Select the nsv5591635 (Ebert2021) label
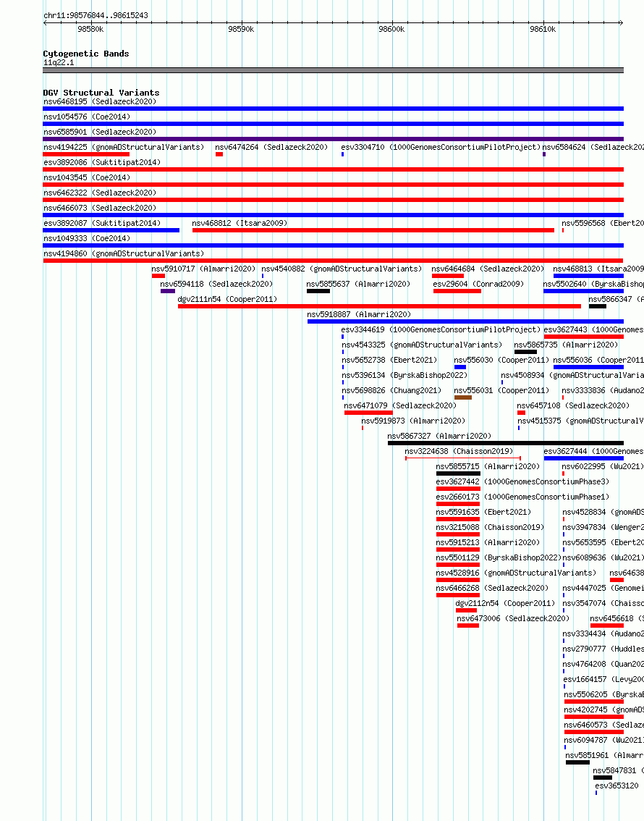 [x=483, y=512]
